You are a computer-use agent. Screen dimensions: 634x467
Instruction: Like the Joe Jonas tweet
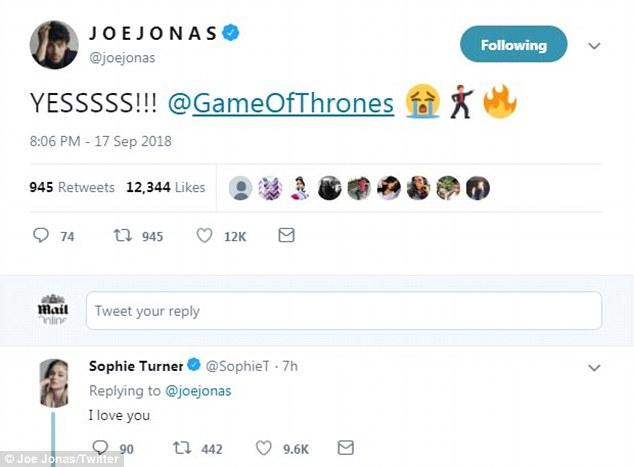pyautogui.click(x=204, y=236)
